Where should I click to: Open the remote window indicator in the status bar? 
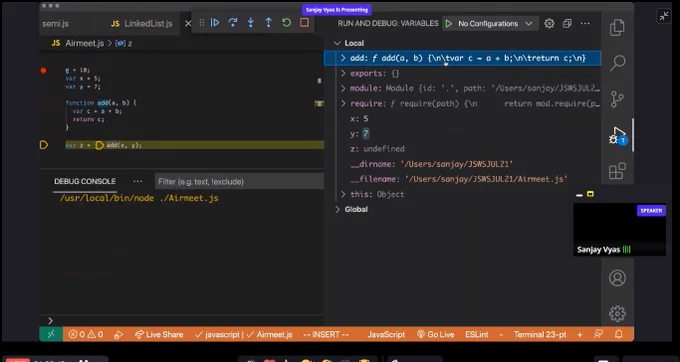[51, 334]
